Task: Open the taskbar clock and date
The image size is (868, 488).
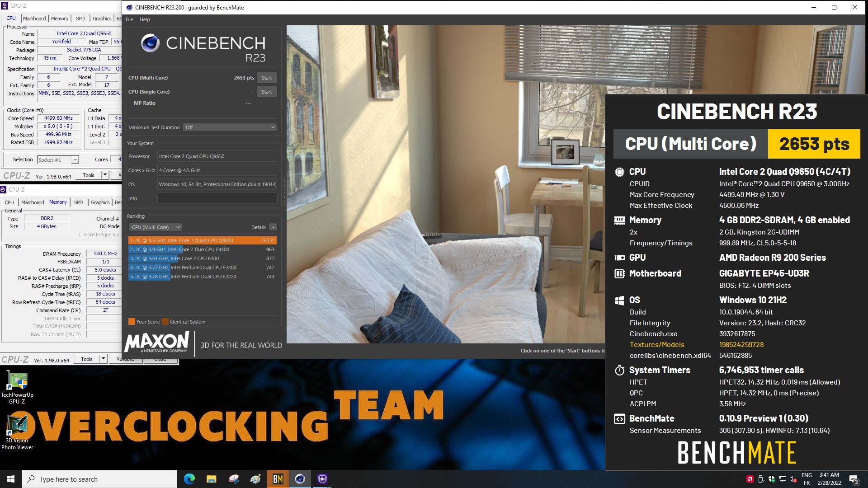Action: pos(829,479)
